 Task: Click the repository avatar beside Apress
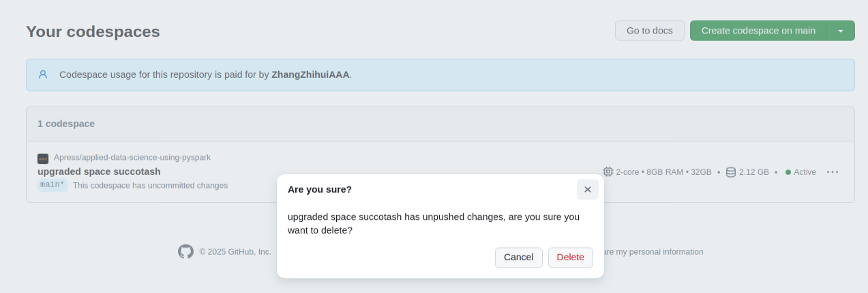click(x=43, y=158)
